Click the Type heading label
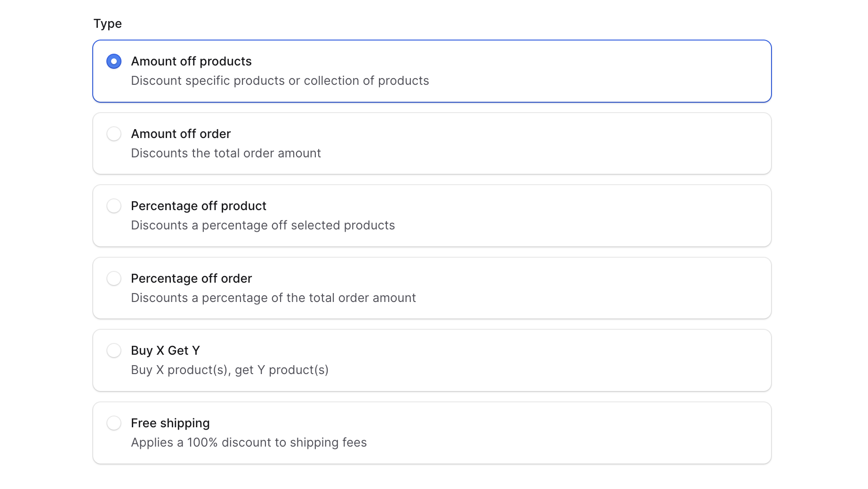 click(x=107, y=24)
